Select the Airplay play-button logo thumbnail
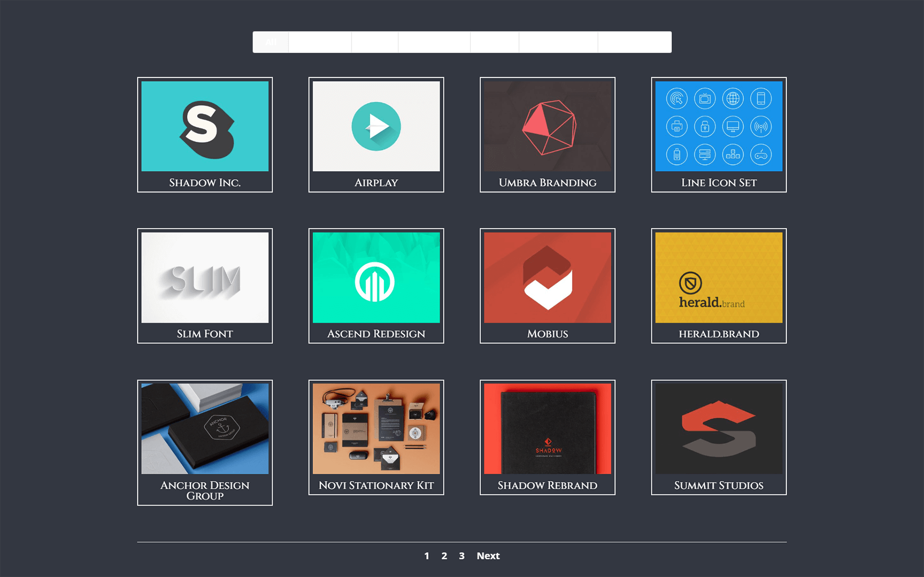Viewport: 924px width, 577px height. pyautogui.click(x=376, y=126)
